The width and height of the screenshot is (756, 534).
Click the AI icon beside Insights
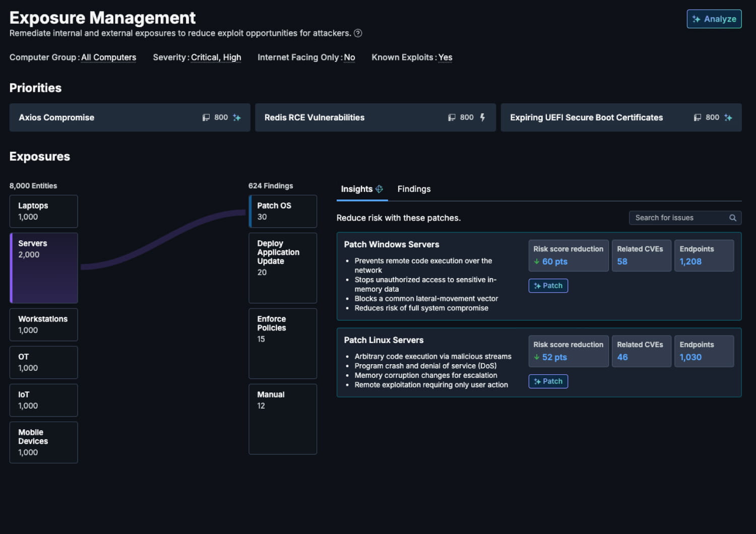click(380, 189)
